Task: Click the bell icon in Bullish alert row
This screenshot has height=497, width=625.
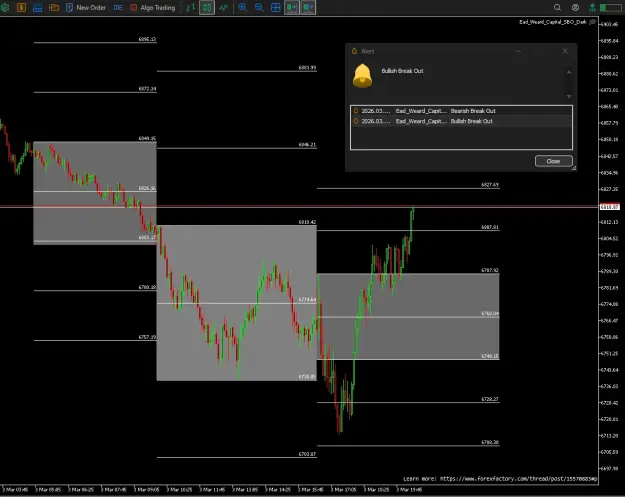Action: coord(356,121)
